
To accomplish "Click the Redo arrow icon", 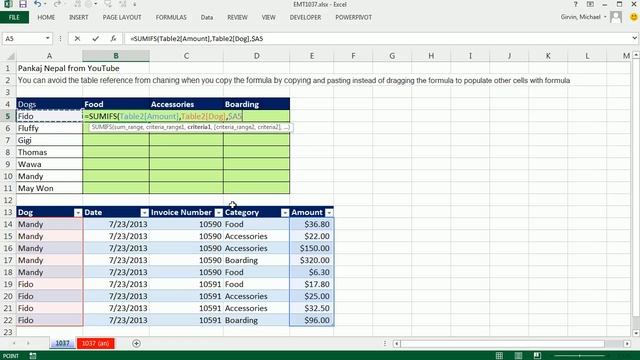I will tap(57, 4).
